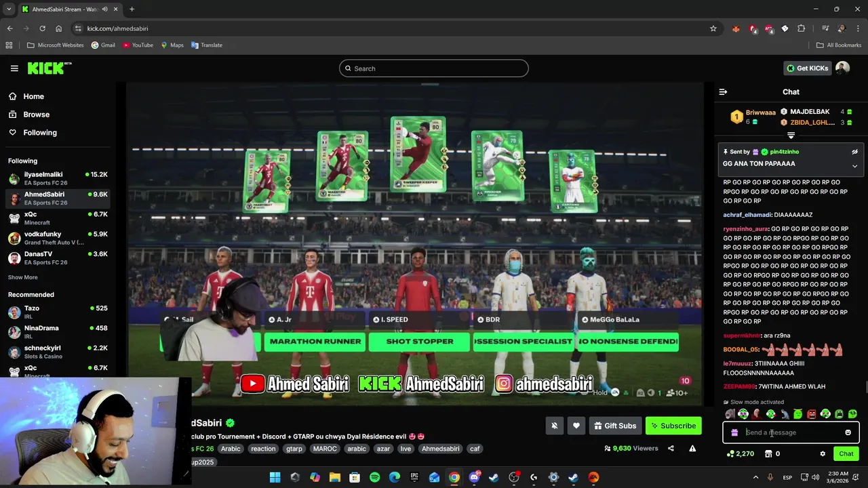Click the green Subscribe button
Image resolution: width=868 pixels, height=488 pixels.
pos(673,426)
